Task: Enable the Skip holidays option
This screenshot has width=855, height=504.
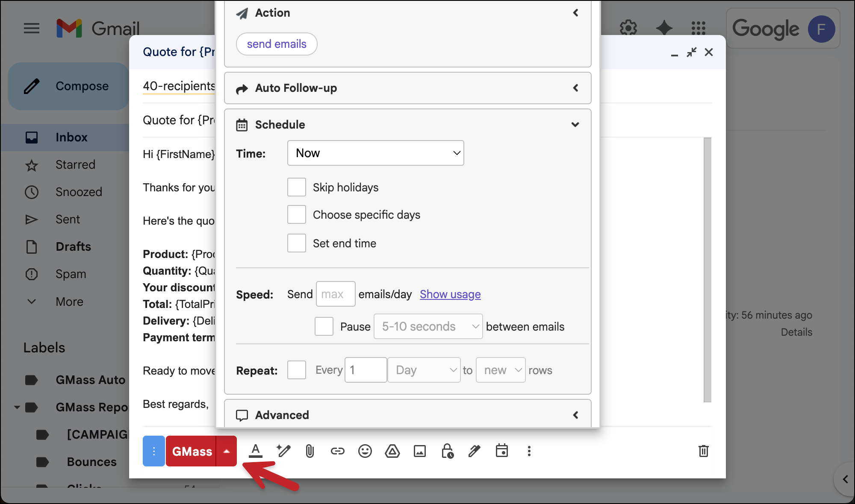Action: (296, 187)
